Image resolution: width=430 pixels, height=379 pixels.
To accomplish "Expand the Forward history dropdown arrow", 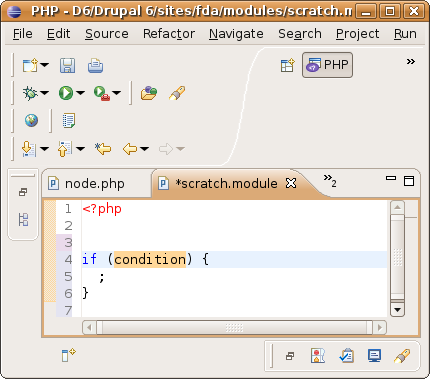I will tap(180, 149).
